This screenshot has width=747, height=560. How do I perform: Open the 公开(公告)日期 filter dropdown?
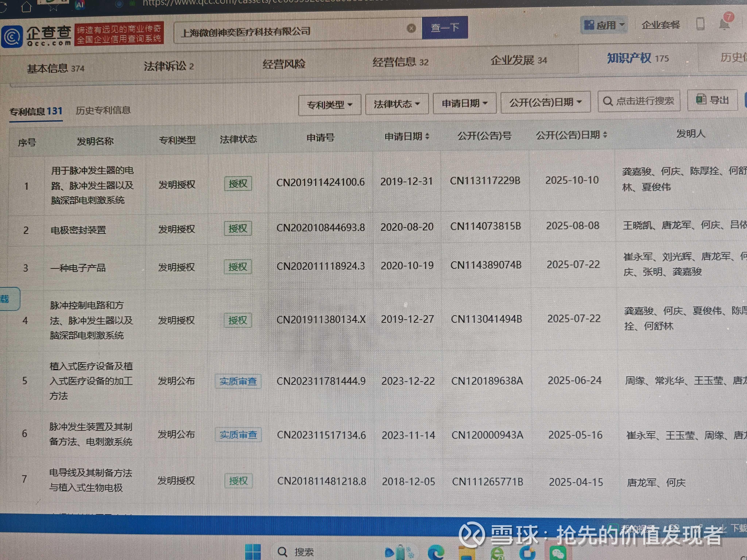(545, 102)
